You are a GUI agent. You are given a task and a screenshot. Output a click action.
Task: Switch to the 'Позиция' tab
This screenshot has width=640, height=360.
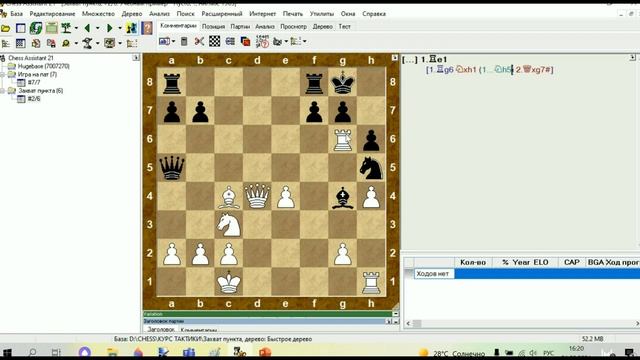tap(213, 27)
